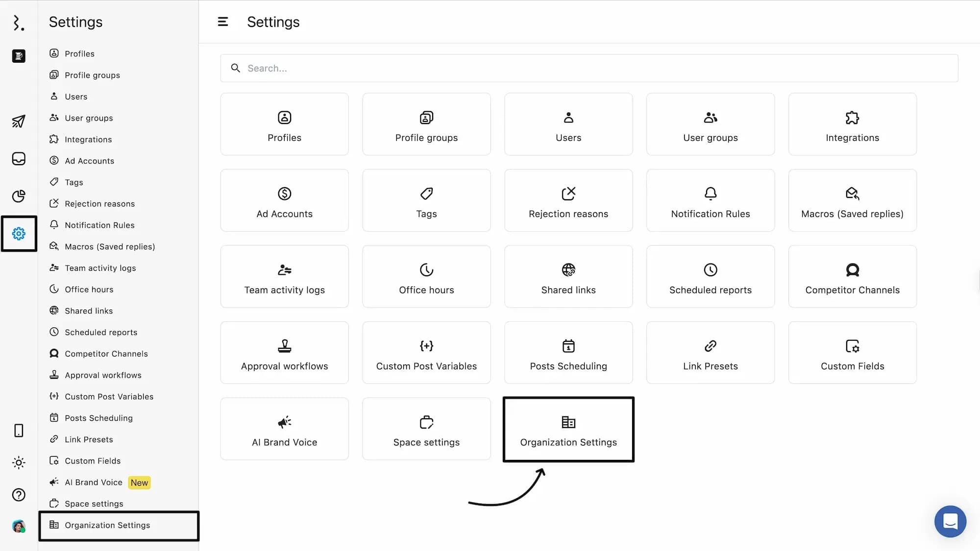Click the Link Presets card

click(x=710, y=353)
